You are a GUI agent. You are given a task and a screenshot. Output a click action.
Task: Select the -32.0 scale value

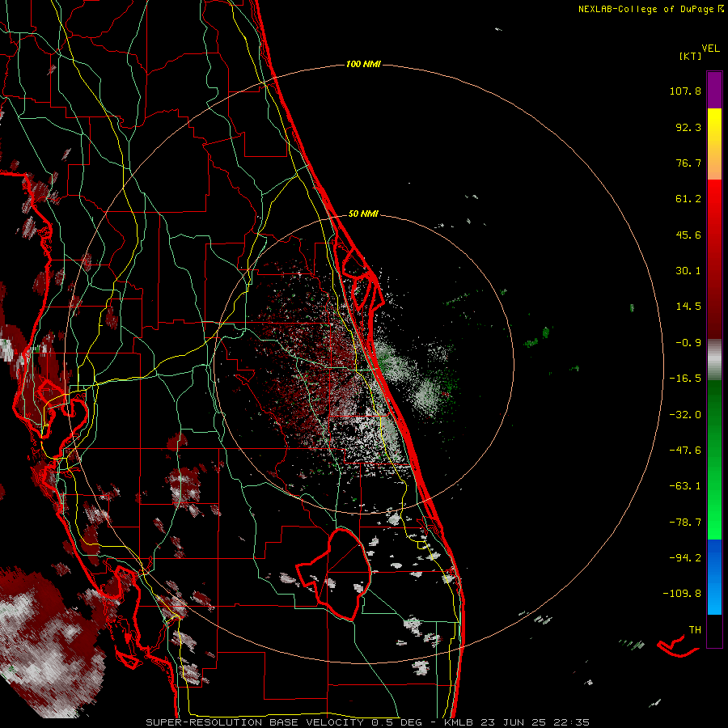(x=685, y=415)
